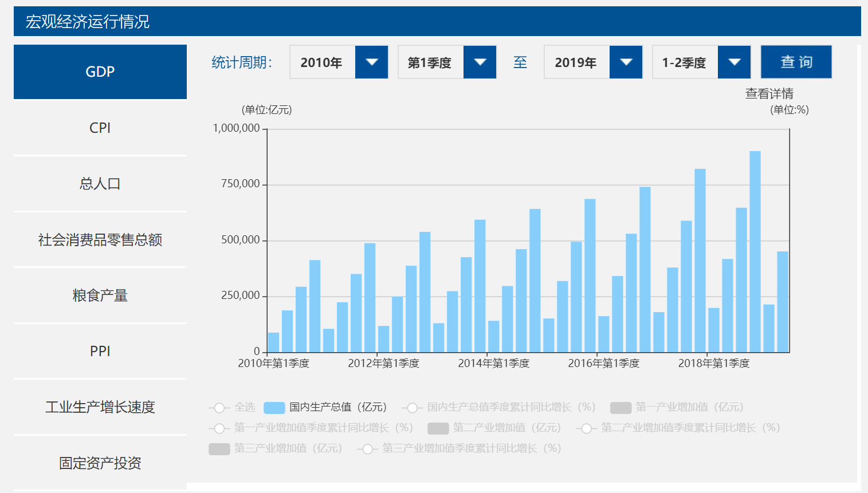Click the tallest GDP bar in the chart
The image size is (868, 493).
[x=755, y=251]
